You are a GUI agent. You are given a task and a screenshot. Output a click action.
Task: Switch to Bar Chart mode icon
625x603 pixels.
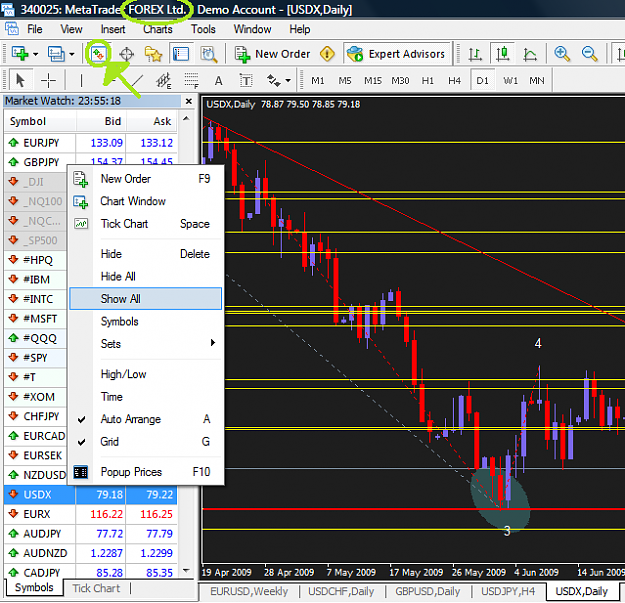[475, 54]
